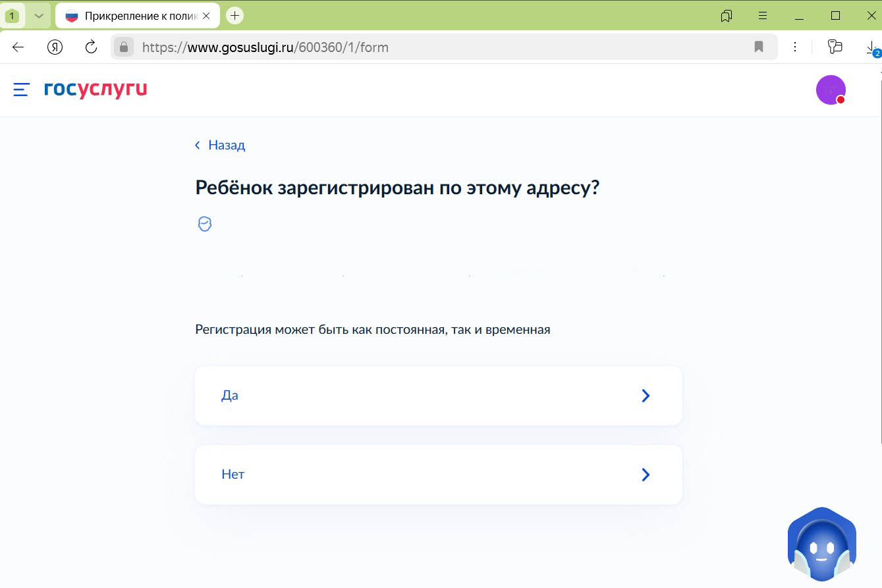Open the user profile avatar menu

pyautogui.click(x=830, y=89)
